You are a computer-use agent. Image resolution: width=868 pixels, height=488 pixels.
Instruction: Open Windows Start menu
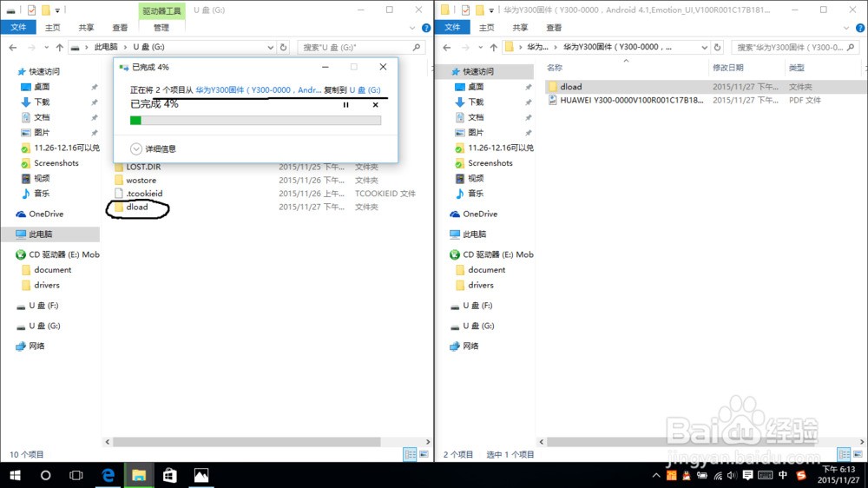(15, 475)
